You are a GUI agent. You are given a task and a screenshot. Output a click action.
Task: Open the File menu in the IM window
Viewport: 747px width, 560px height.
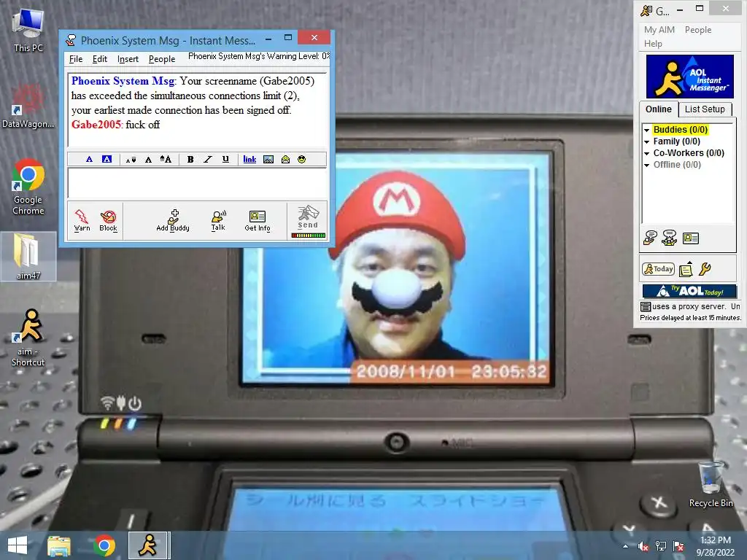coord(76,59)
